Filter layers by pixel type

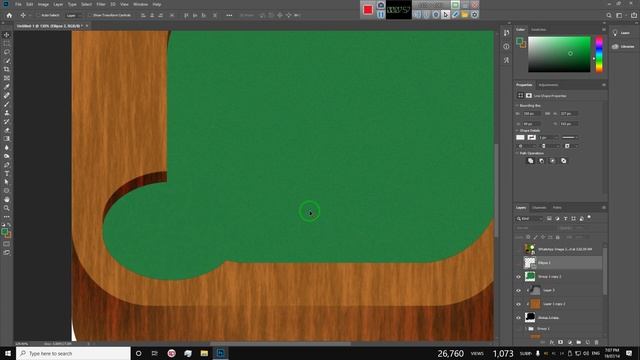tap(549, 218)
